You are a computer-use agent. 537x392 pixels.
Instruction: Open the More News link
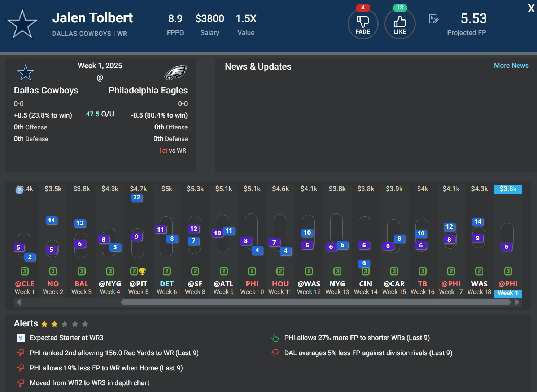(x=511, y=66)
